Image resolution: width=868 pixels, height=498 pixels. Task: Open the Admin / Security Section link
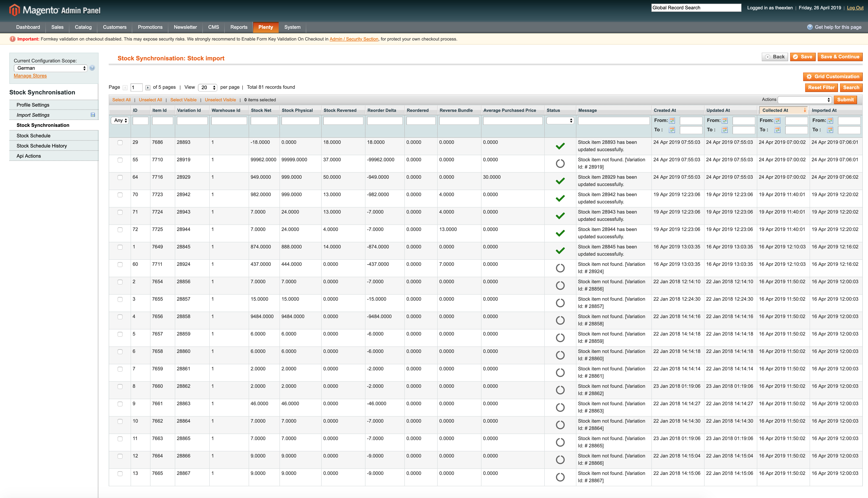pyautogui.click(x=353, y=39)
